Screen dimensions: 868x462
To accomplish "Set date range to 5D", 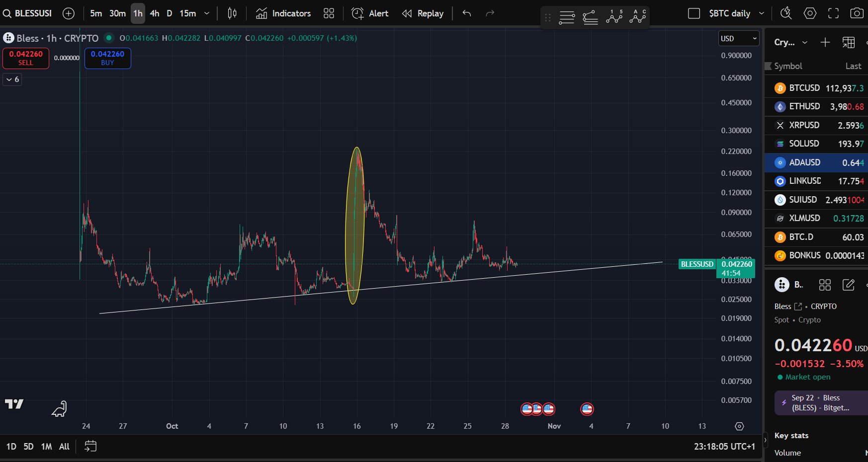I will pos(29,447).
